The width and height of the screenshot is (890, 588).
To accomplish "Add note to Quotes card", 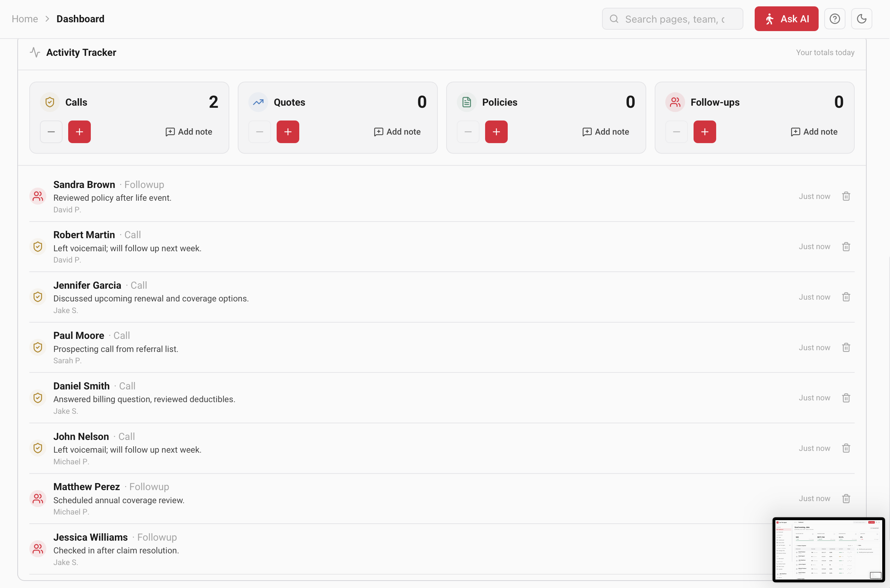I will 397,131.
